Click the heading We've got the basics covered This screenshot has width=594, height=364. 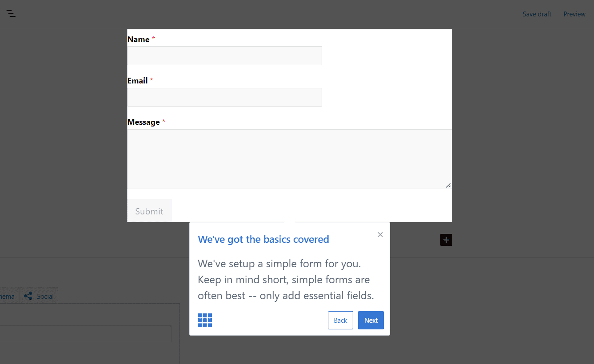coord(263,239)
